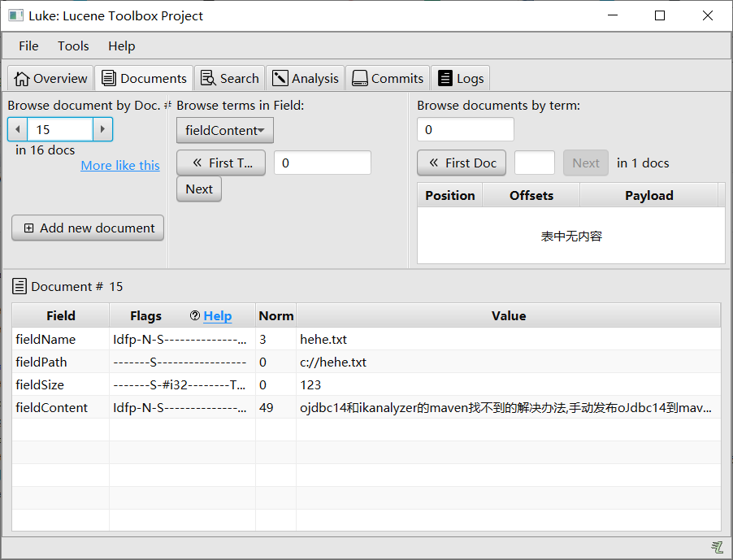Close the Luke window
Image resolution: width=733 pixels, height=560 pixels.
click(708, 15)
